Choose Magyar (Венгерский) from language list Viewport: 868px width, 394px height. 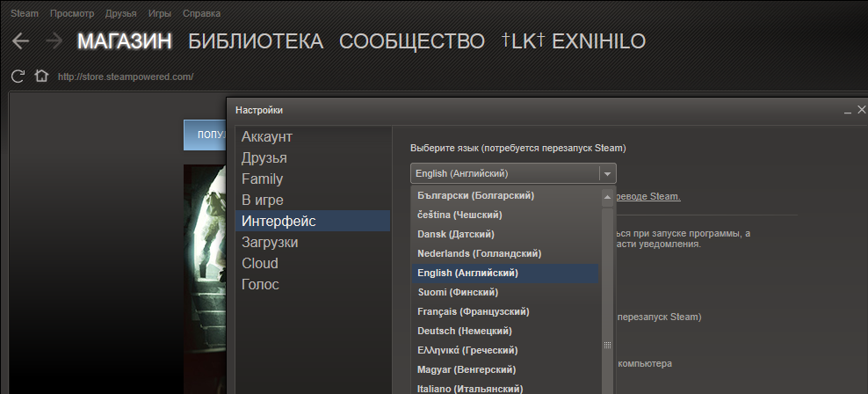505,369
